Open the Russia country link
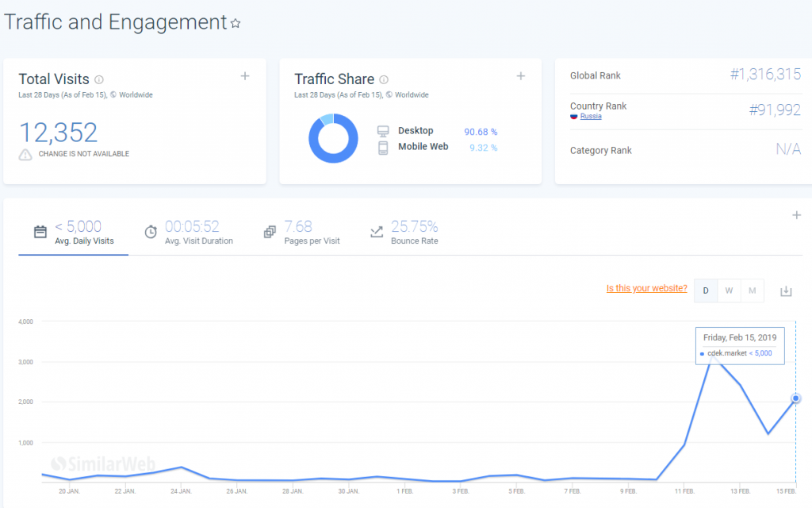This screenshot has width=812, height=508. pos(590,116)
